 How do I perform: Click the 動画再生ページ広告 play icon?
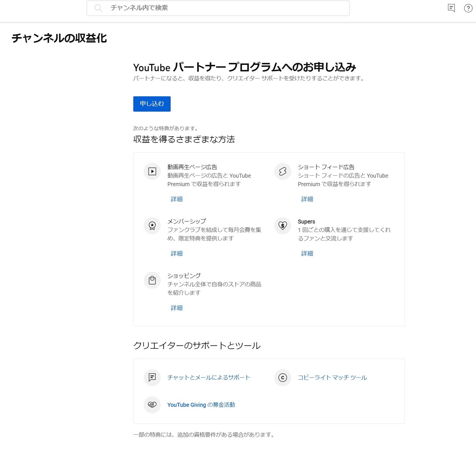pos(152,171)
